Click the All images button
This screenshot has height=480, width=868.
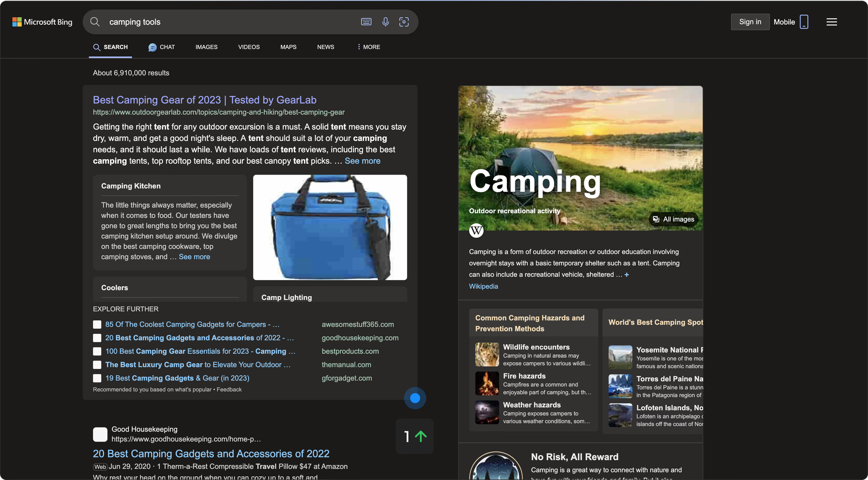pyautogui.click(x=673, y=219)
